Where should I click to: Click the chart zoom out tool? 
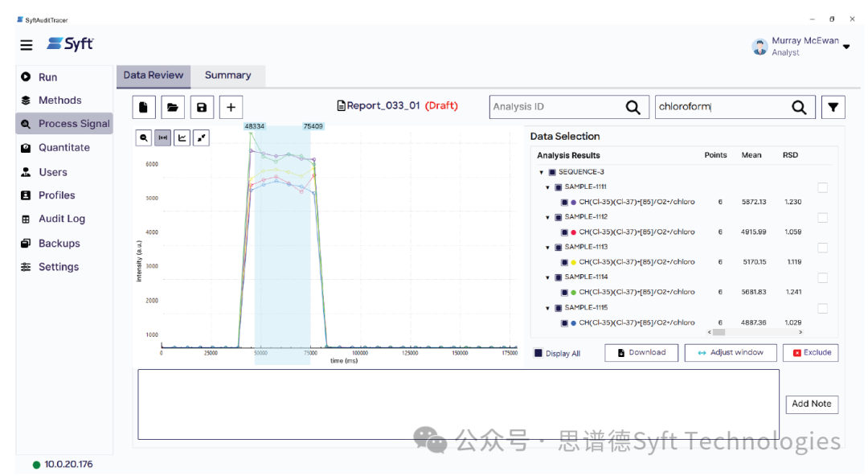tap(143, 137)
